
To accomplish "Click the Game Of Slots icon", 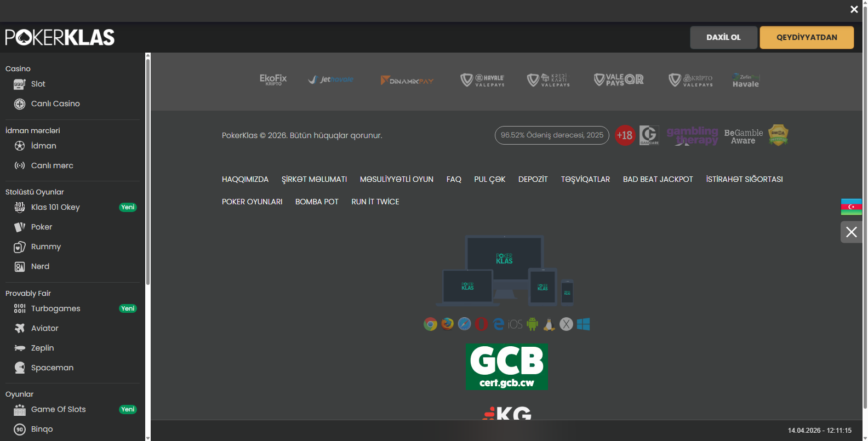I will (20, 409).
